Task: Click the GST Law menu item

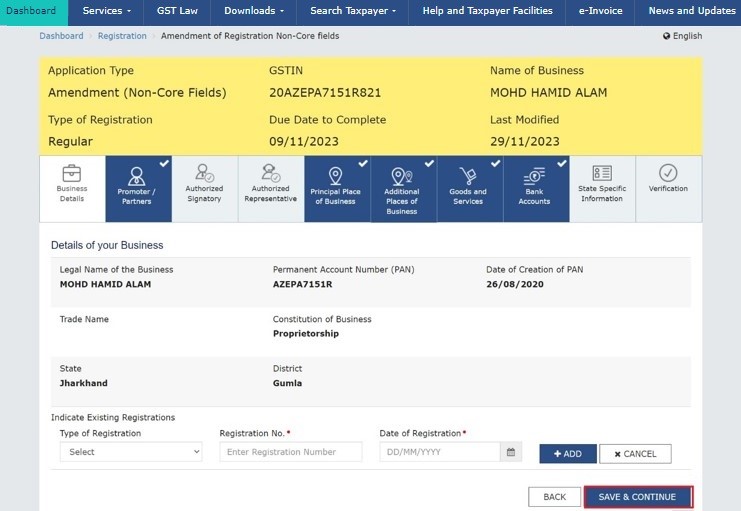Action: [177, 11]
